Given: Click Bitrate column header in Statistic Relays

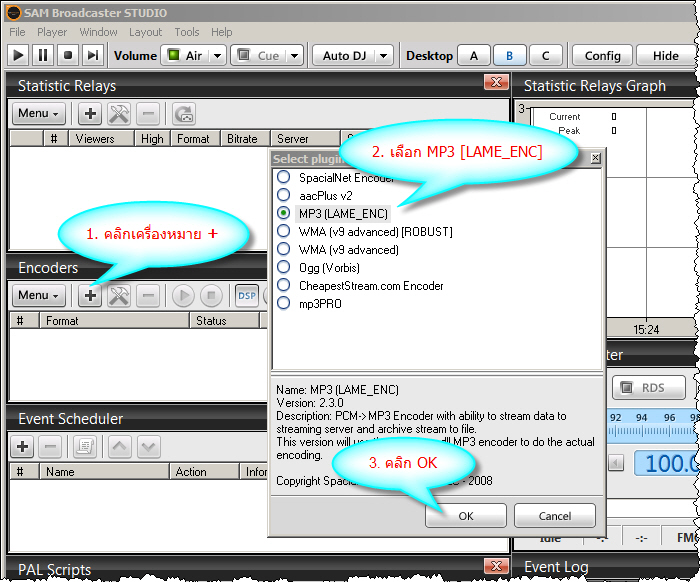Looking at the screenshot, I should [245, 139].
